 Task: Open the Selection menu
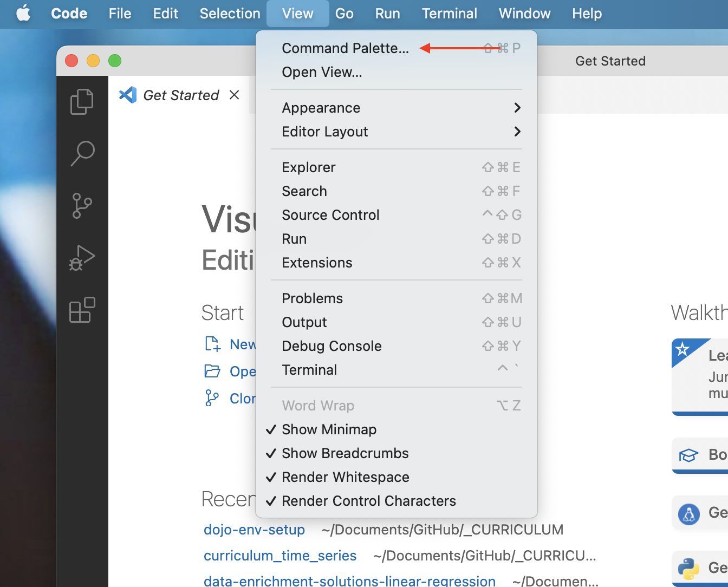[230, 13]
